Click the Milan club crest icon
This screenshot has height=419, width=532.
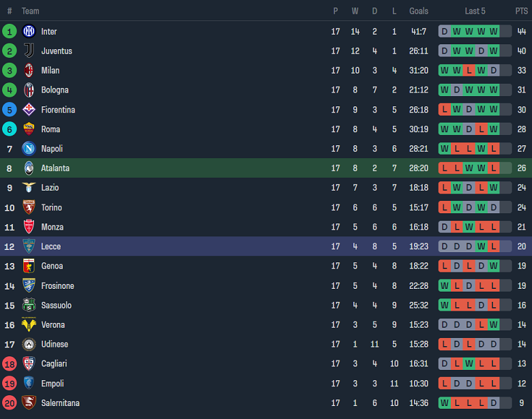pyautogui.click(x=29, y=70)
